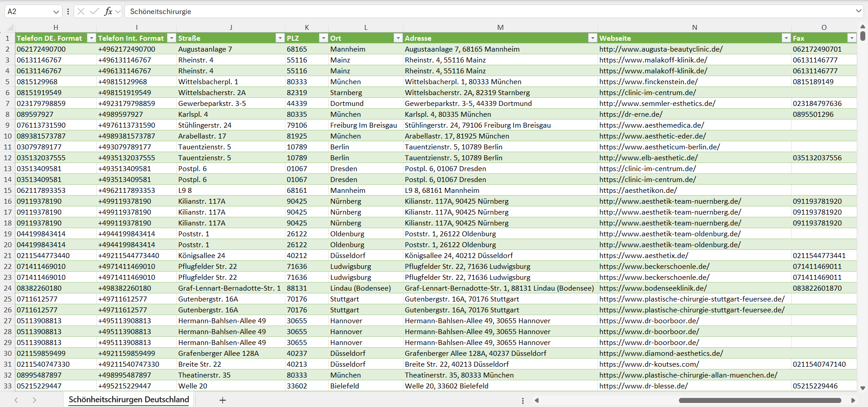Select column N header
The width and height of the screenshot is (868, 407).
694,27
